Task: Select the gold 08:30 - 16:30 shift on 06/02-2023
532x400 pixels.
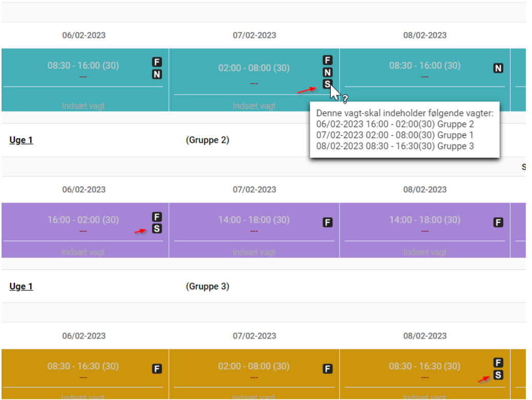Action: pos(83,366)
